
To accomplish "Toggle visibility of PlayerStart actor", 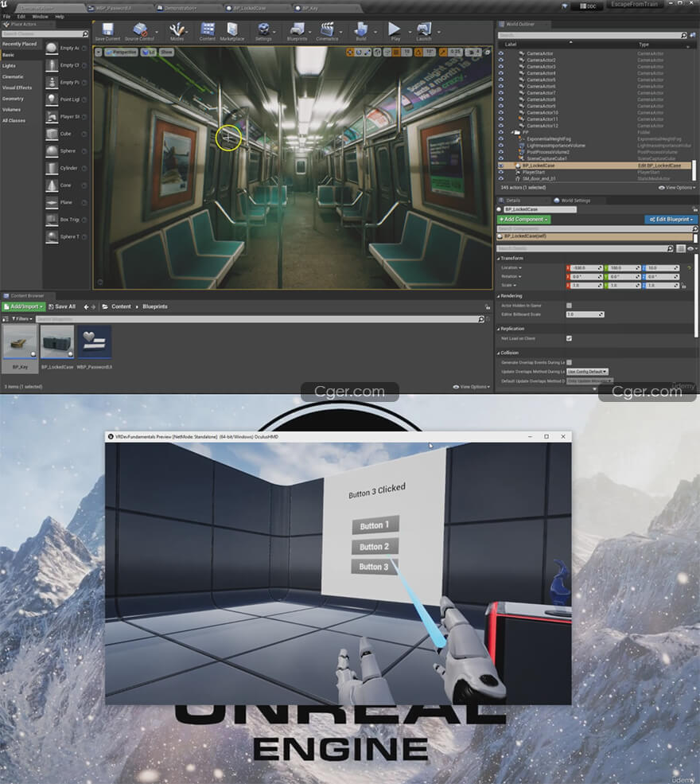I will (501, 172).
